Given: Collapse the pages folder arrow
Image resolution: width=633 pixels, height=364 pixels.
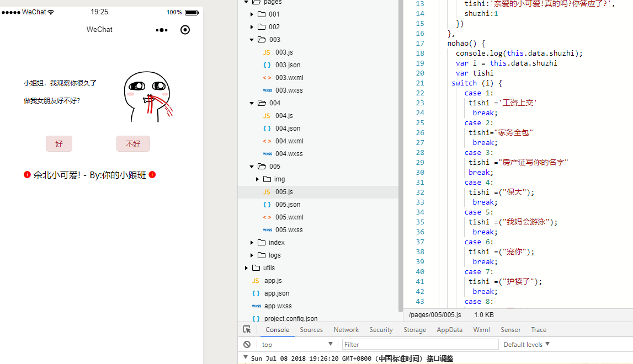Looking at the screenshot, I should coord(246,2).
